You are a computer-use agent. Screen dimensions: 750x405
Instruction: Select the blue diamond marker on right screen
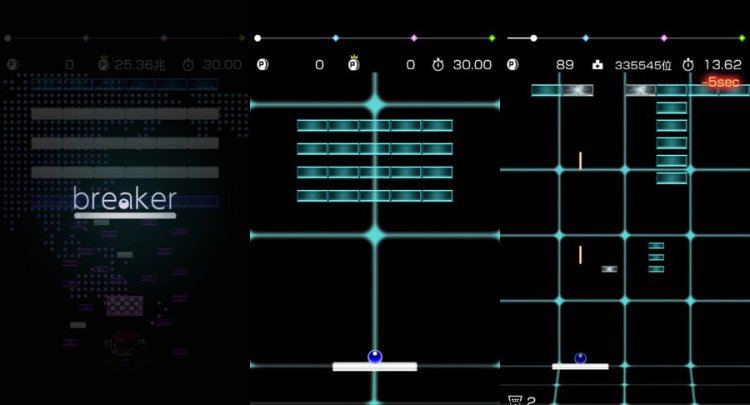tap(585, 38)
